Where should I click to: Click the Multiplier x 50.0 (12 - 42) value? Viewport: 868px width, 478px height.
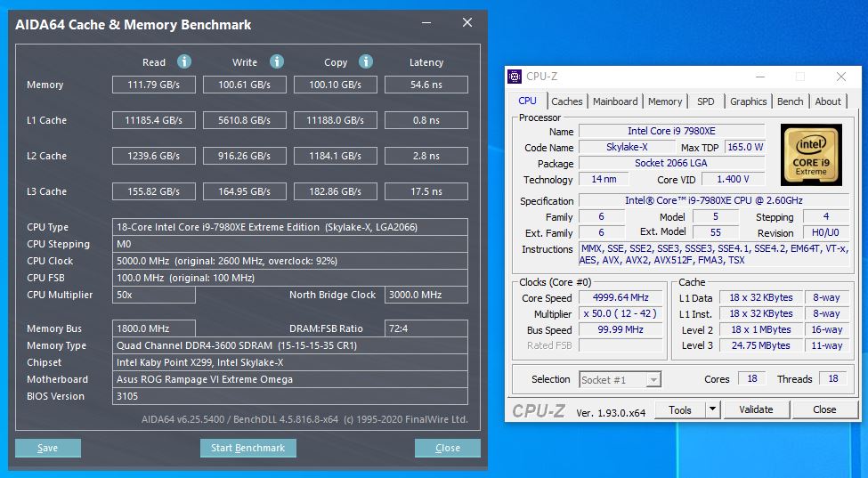click(x=621, y=313)
